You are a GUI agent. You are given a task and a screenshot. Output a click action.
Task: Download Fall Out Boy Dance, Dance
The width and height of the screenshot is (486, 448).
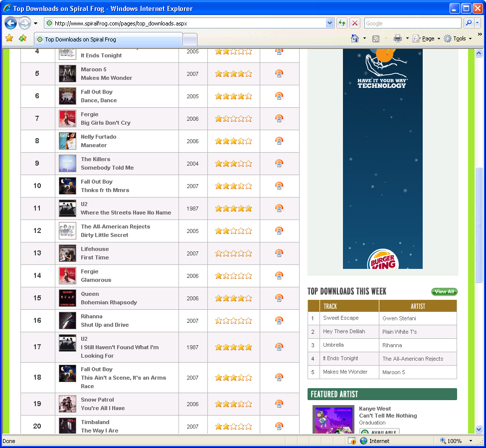[x=279, y=96]
